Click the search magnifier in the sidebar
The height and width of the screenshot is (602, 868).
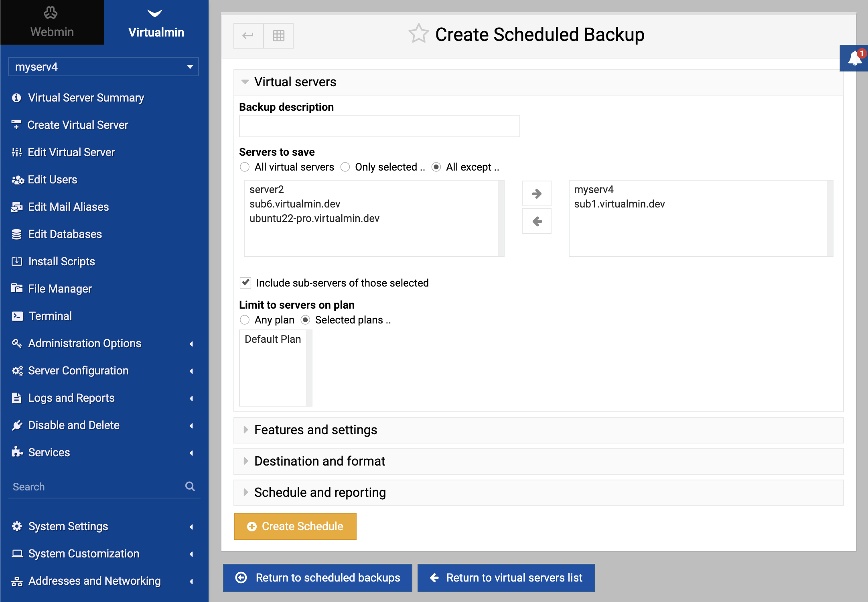pos(190,486)
